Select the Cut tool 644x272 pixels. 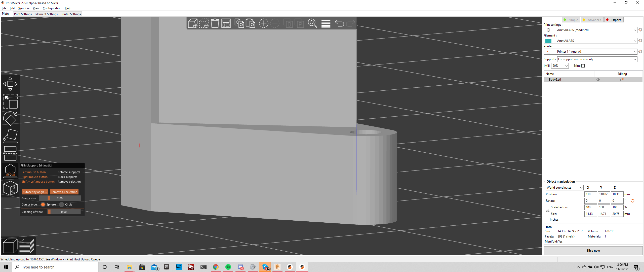click(x=10, y=153)
